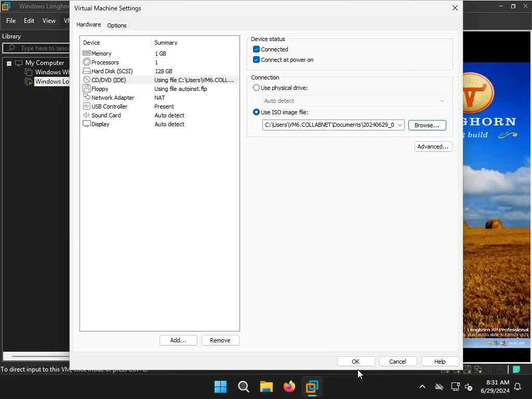Open Help for VM settings

440,362
